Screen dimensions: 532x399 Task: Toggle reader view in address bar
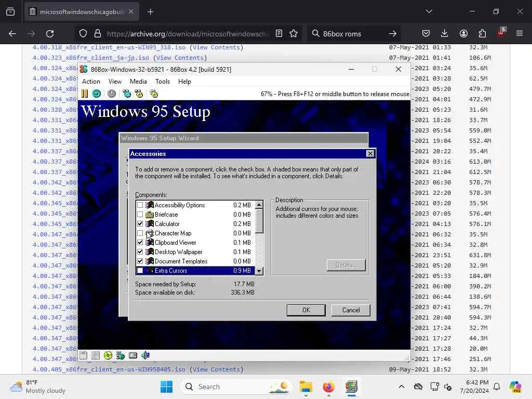tap(279, 34)
